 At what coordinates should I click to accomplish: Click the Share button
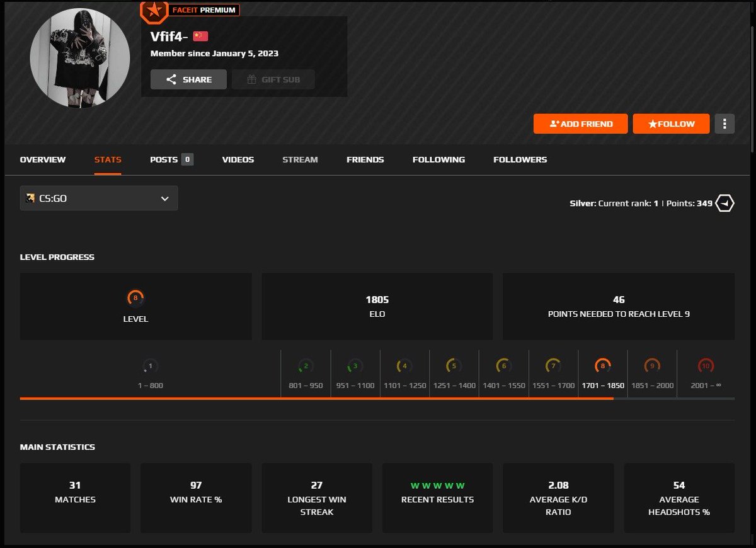188,79
